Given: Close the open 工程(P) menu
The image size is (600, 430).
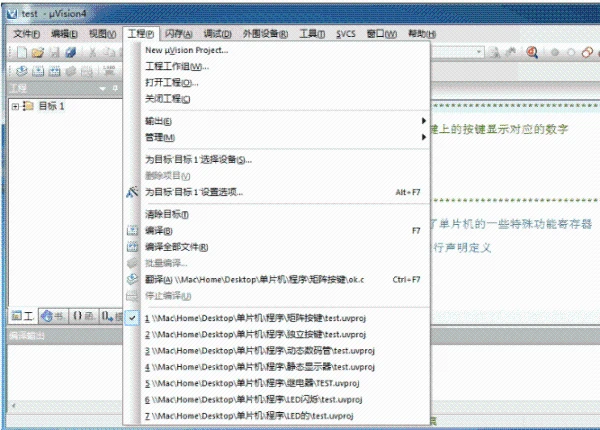Looking at the screenshot, I should click(x=141, y=34).
